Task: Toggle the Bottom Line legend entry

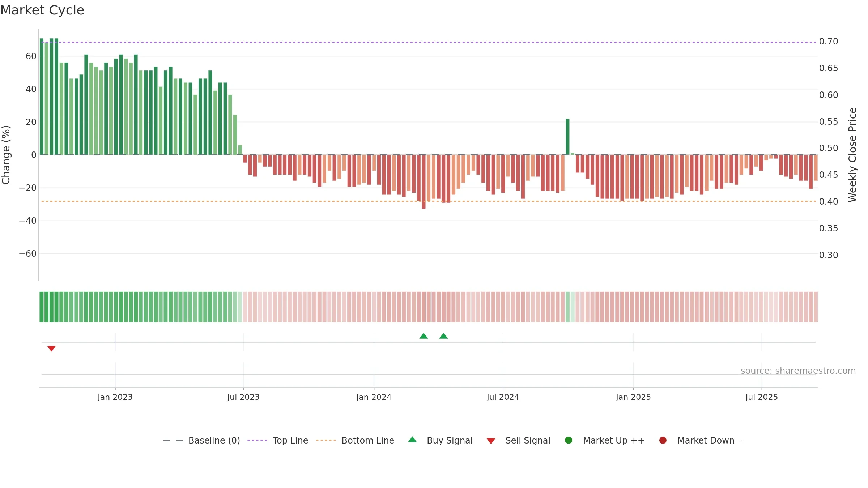Action: pyautogui.click(x=355, y=440)
